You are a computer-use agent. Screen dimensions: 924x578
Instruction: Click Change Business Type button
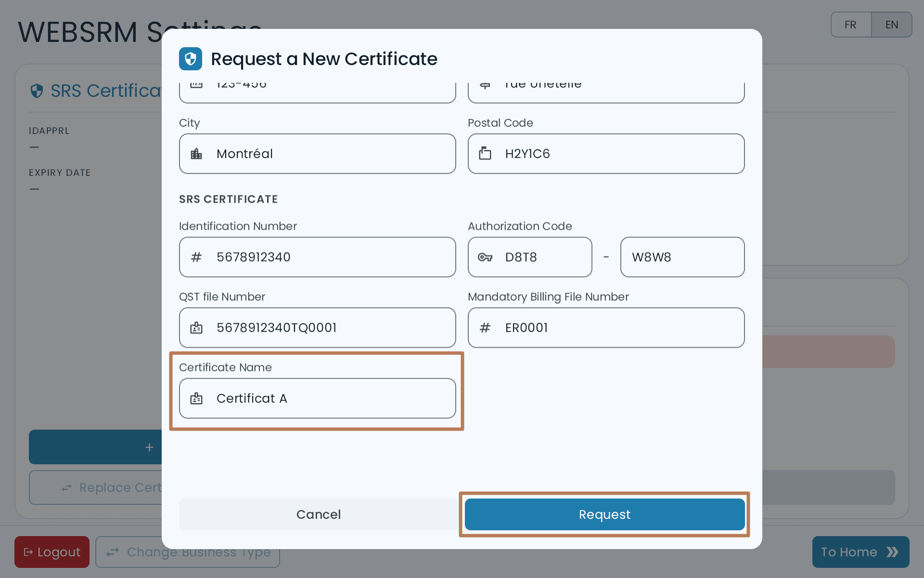[188, 552]
